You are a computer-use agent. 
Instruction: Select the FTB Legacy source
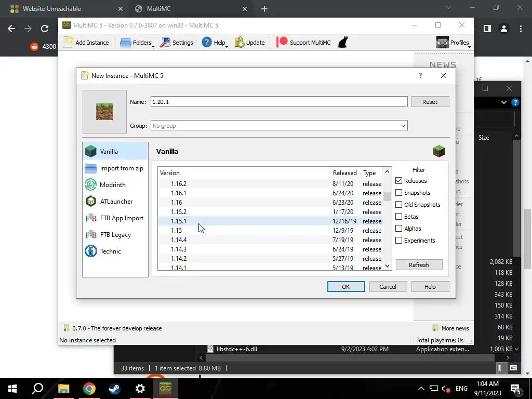(x=115, y=234)
